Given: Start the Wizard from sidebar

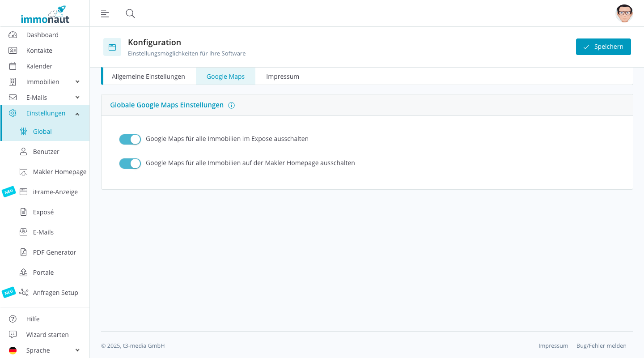Looking at the screenshot, I should click(47, 335).
